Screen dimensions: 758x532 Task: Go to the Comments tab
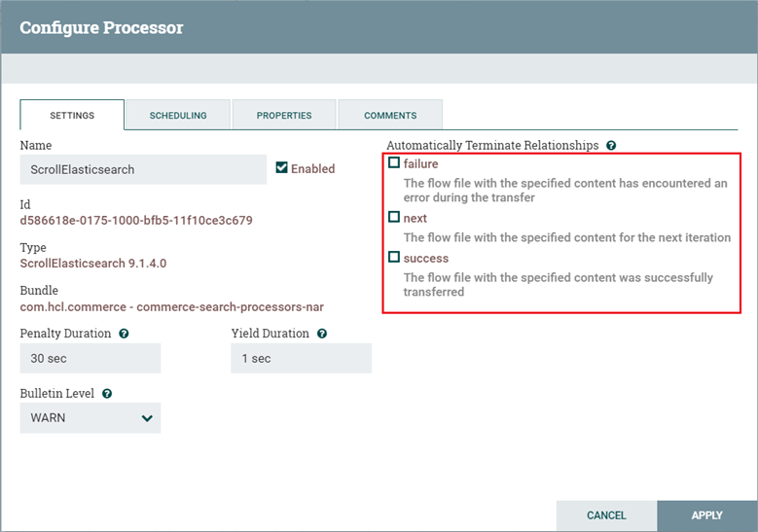(x=390, y=115)
